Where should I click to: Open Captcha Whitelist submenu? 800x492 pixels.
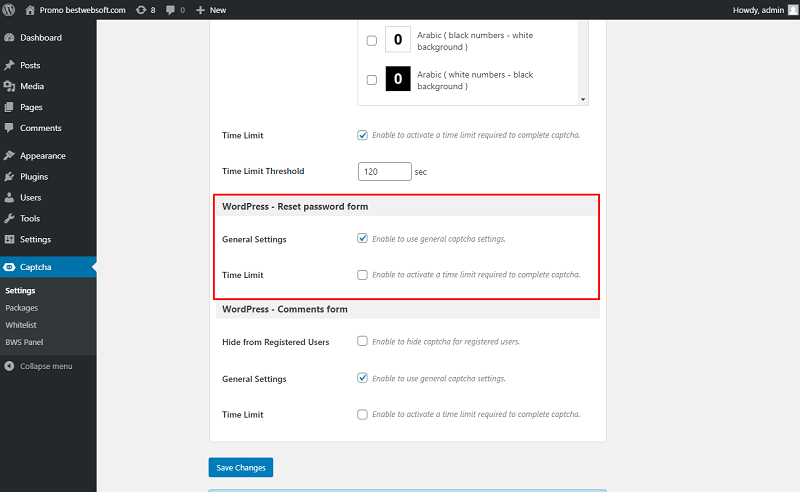pyautogui.click(x=21, y=325)
